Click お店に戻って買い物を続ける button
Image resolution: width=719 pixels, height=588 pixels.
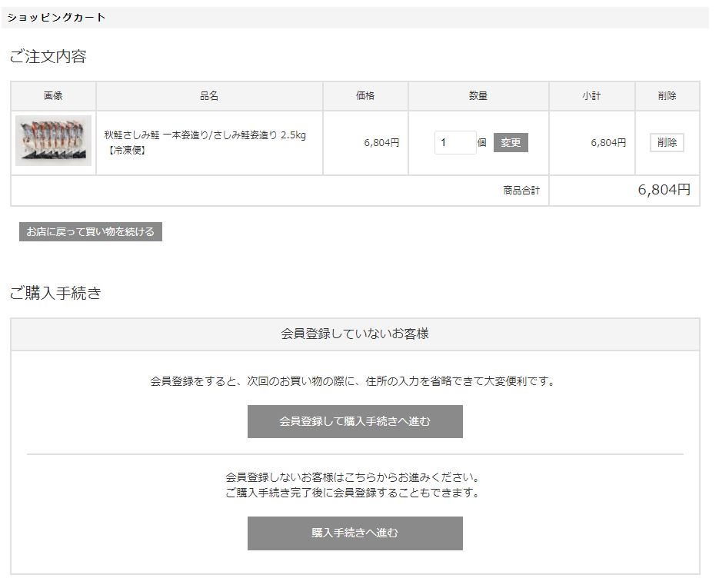point(91,231)
